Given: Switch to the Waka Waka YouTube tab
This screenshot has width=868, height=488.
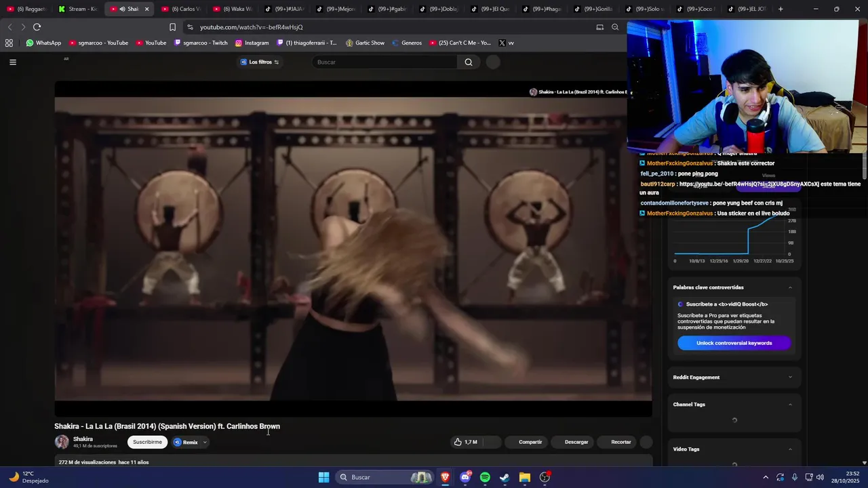Looking at the screenshot, I should [233, 9].
